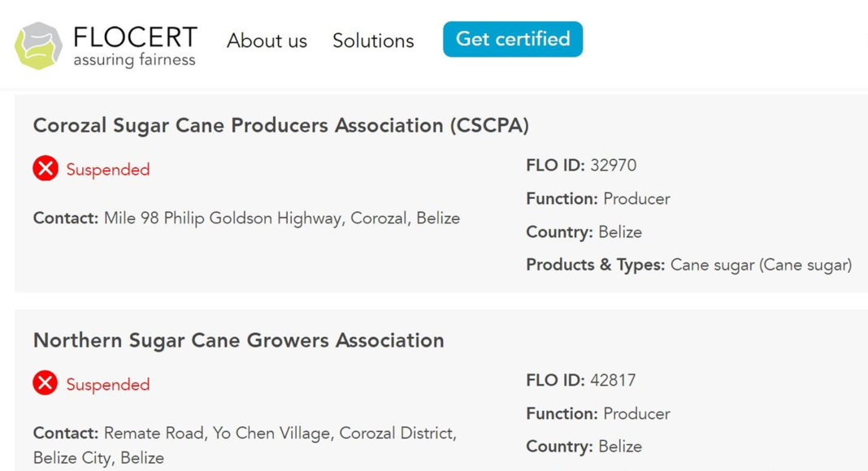Image resolution: width=868 pixels, height=471 pixels.
Task: Select the FLO ID 32970 value
Action: 613,166
